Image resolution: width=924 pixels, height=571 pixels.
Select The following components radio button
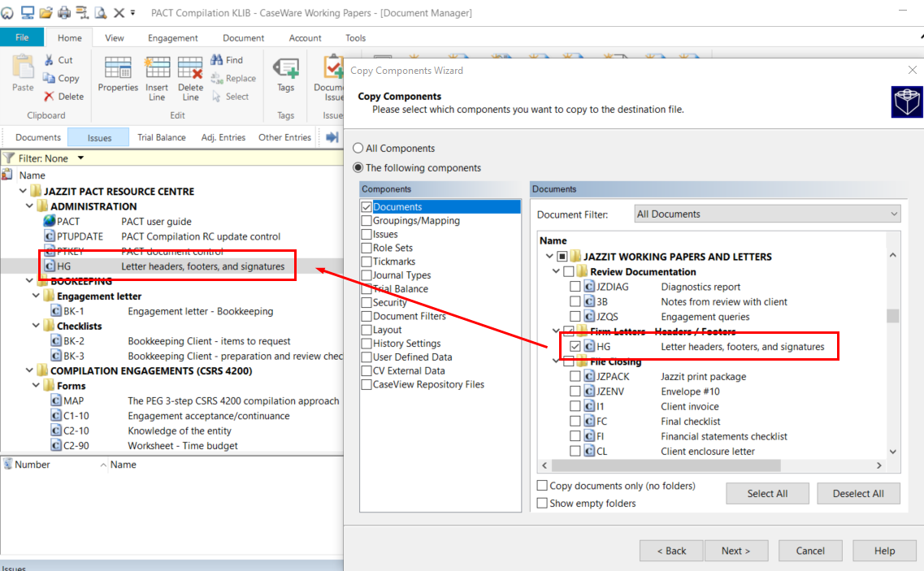[358, 167]
